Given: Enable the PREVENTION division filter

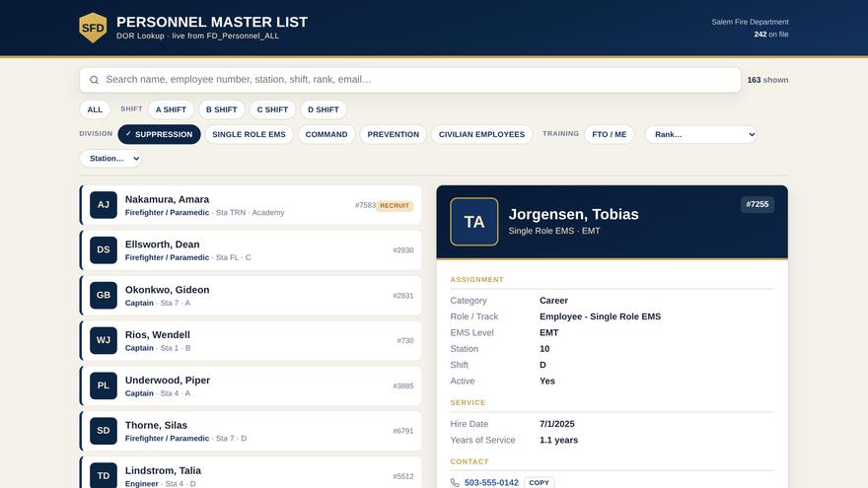Looking at the screenshot, I should (393, 134).
